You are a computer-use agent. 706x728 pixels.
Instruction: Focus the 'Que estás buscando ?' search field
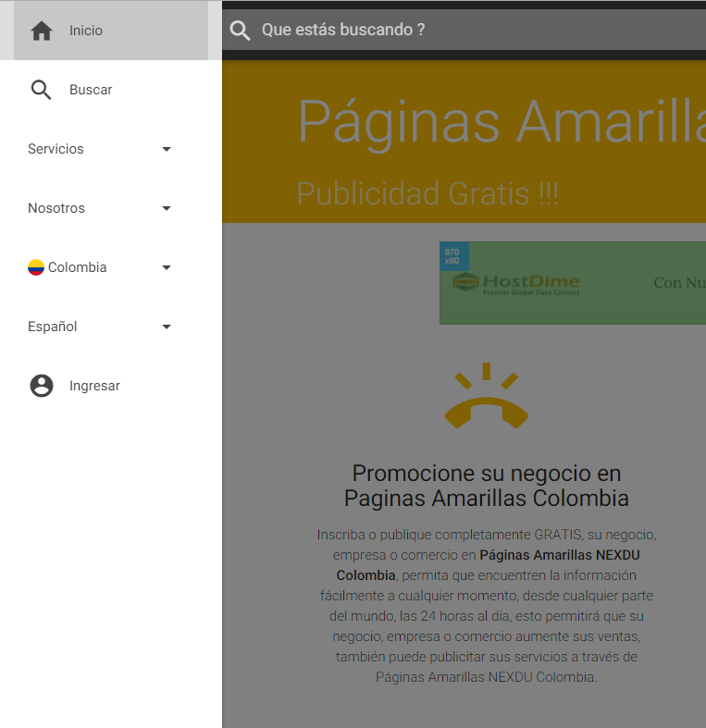point(464,30)
